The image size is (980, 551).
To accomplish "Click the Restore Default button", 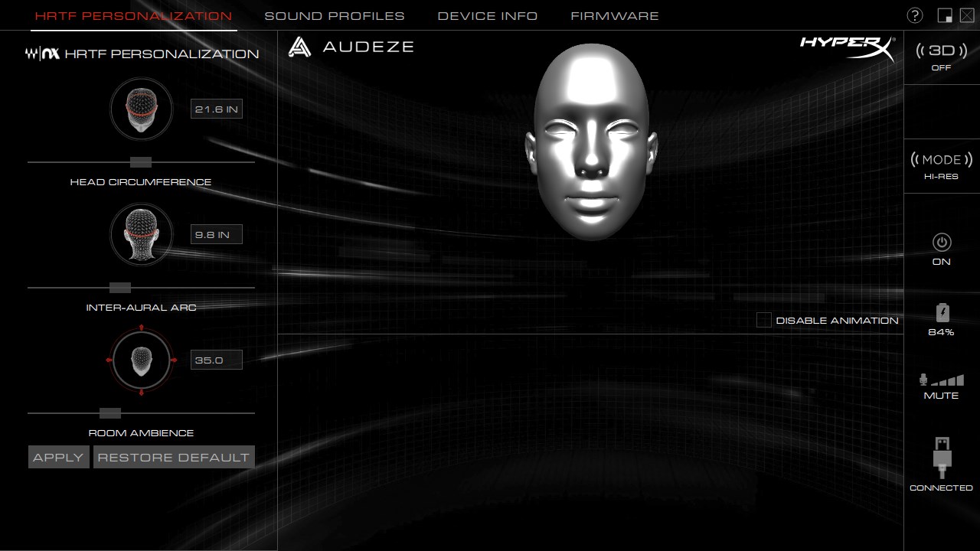I will 174,457.
